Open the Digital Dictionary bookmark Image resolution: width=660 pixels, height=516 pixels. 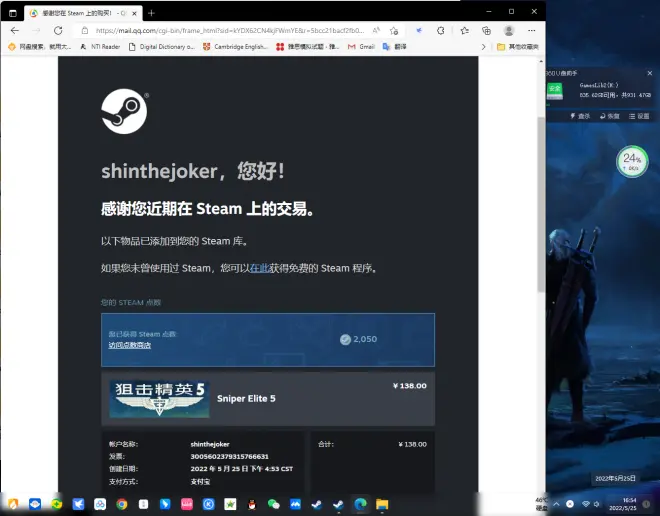point(162,47)
